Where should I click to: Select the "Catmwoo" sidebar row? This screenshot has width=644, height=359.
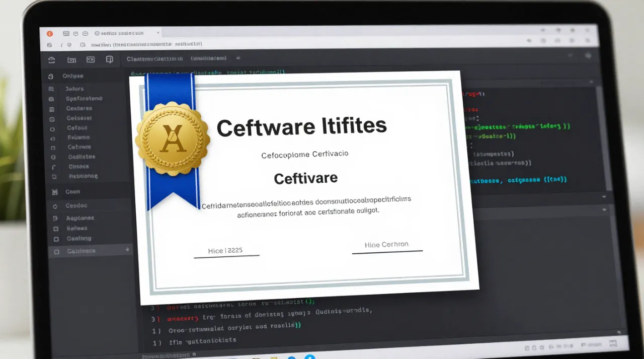tap(79, 147)
